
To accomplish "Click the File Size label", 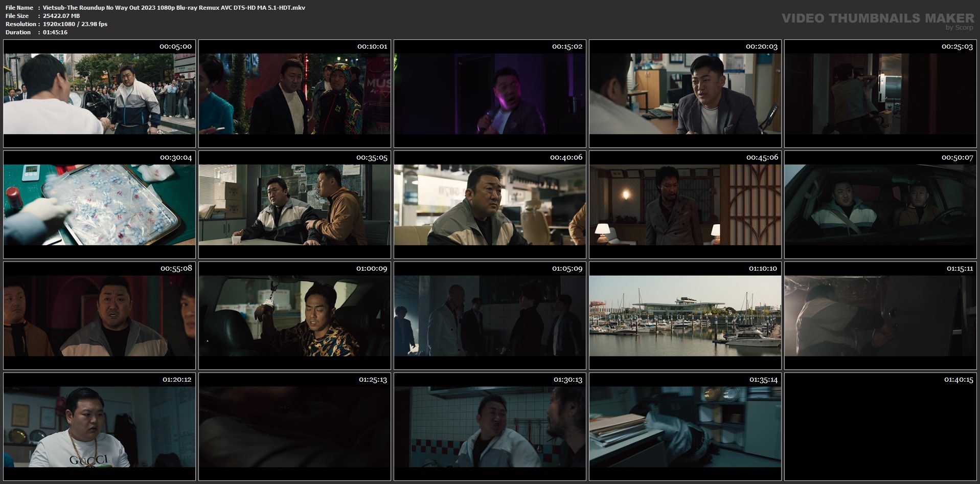I will click(17, 16).
